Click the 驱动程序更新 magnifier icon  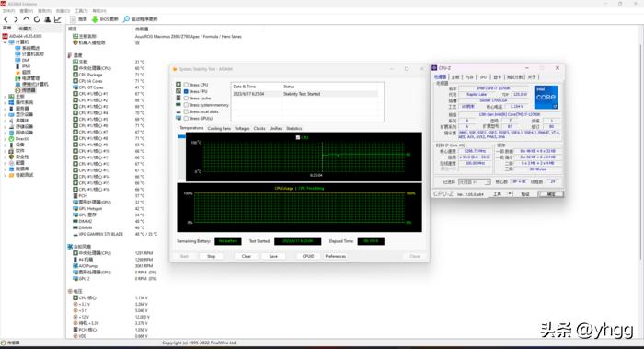click(127, 19)
